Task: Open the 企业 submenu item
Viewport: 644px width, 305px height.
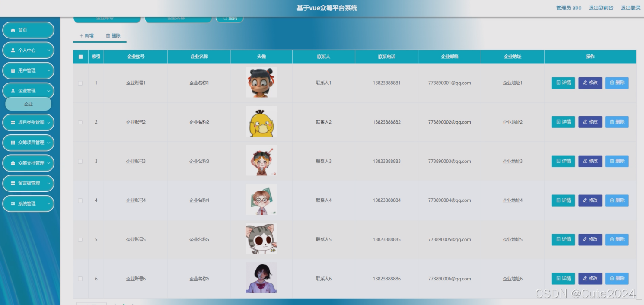Action: pos(29,104)
